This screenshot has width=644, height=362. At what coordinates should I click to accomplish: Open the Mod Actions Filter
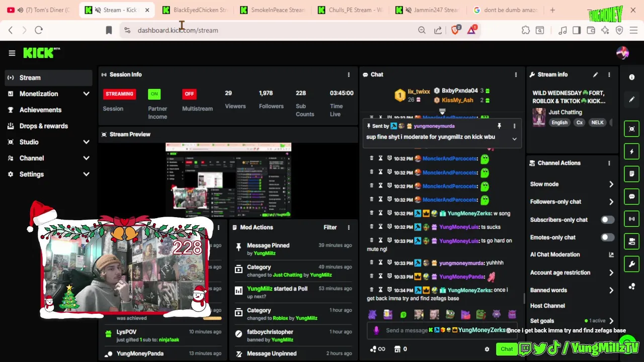330,227
